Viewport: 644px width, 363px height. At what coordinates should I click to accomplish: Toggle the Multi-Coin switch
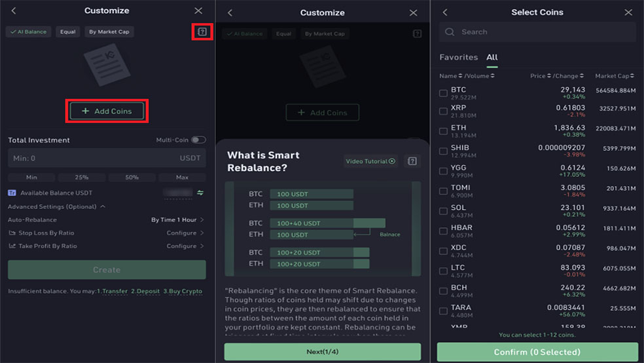pos(198,140)
